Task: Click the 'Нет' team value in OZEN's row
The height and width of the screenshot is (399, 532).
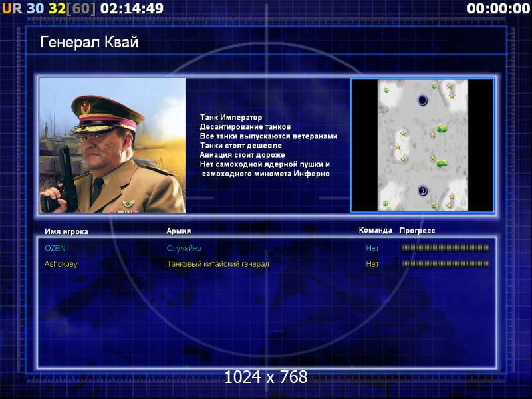Action: click(x=372, y=248)
